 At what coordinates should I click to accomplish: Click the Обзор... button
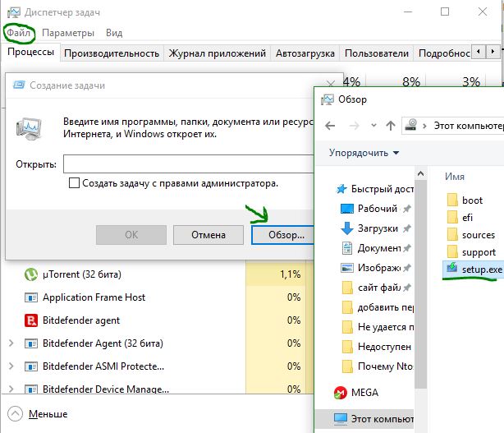pyautogui.click(x=282, y=235)
